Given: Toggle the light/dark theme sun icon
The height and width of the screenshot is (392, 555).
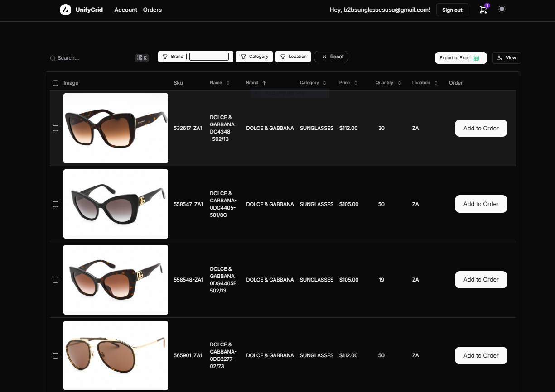Looking at the screenshot, I should tap(502, 9).
